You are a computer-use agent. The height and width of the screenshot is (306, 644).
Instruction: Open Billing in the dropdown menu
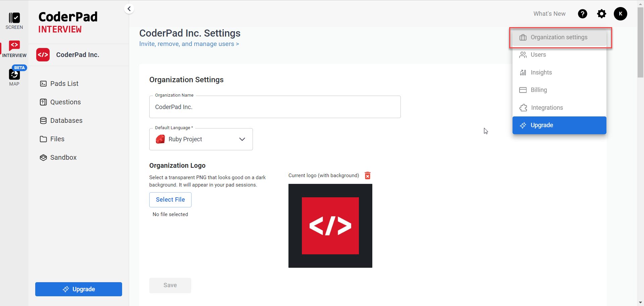coord(539,90)
